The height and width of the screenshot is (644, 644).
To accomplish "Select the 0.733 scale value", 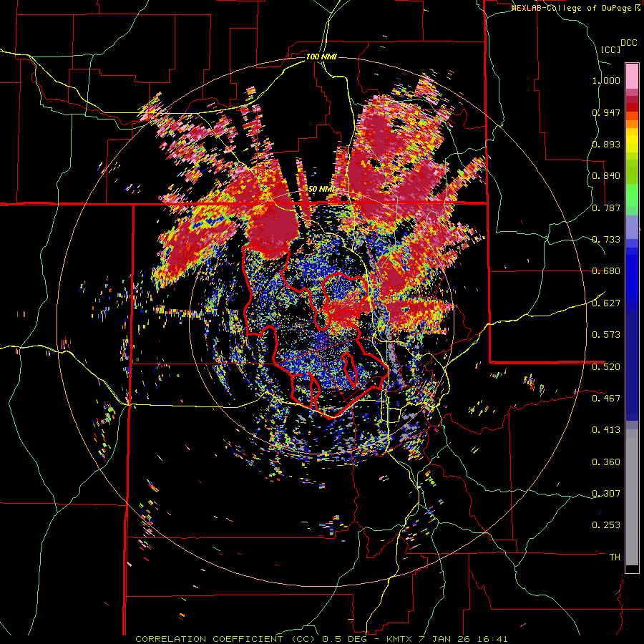I will 606,240.
